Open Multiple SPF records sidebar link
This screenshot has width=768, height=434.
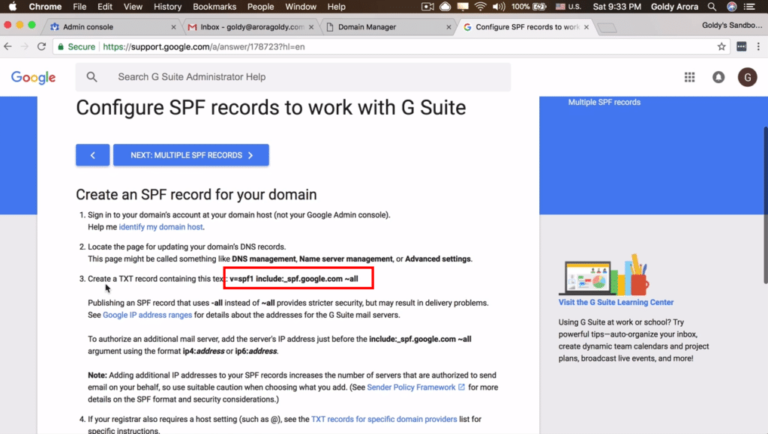point(604,102)
